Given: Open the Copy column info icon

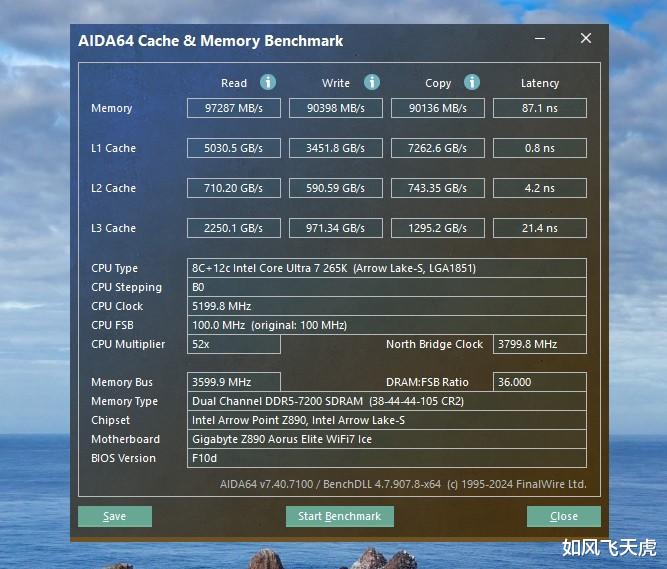Looking at the screenshot, I should [472, 82].
